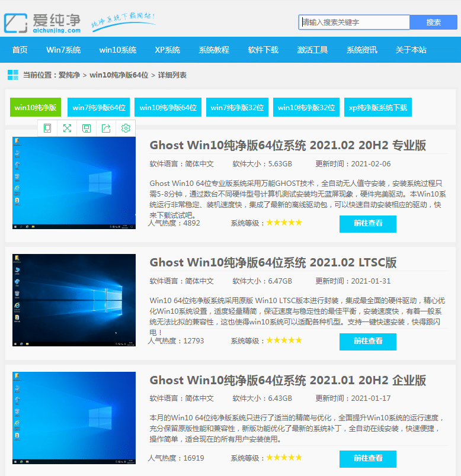Open thumbnail of 2021.01 20H2 企业版
The width and height of the screenshot is (461, 476).
74,418
